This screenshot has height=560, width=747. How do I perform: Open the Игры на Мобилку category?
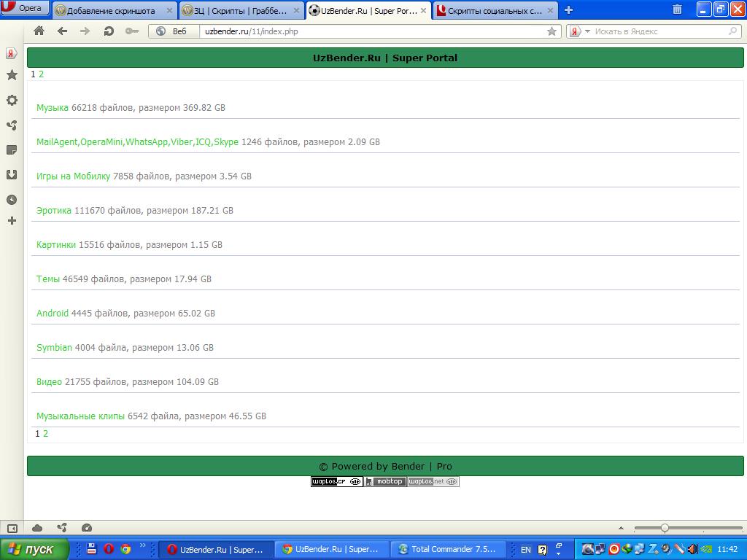[74, 176]
